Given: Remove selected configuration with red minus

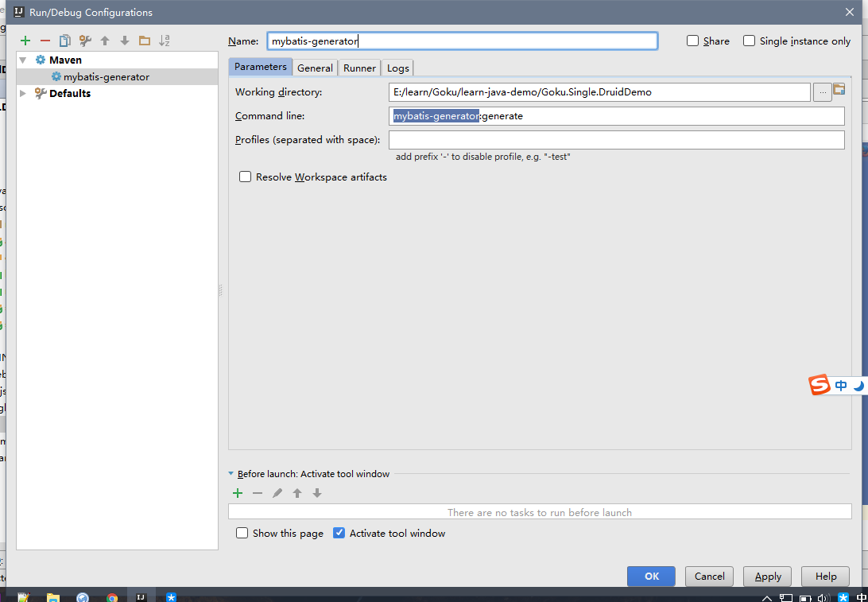Looking at the screenshot, I should pos(45,41).
